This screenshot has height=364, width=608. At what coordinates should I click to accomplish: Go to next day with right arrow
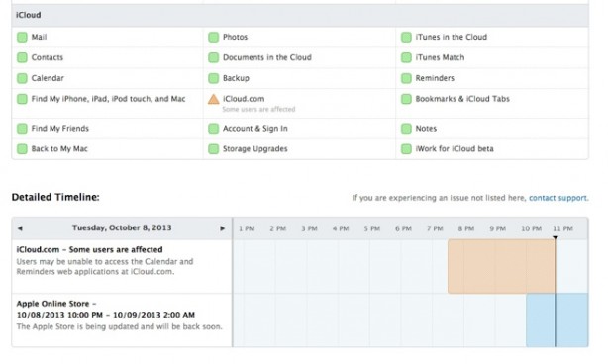pos(222,228)
